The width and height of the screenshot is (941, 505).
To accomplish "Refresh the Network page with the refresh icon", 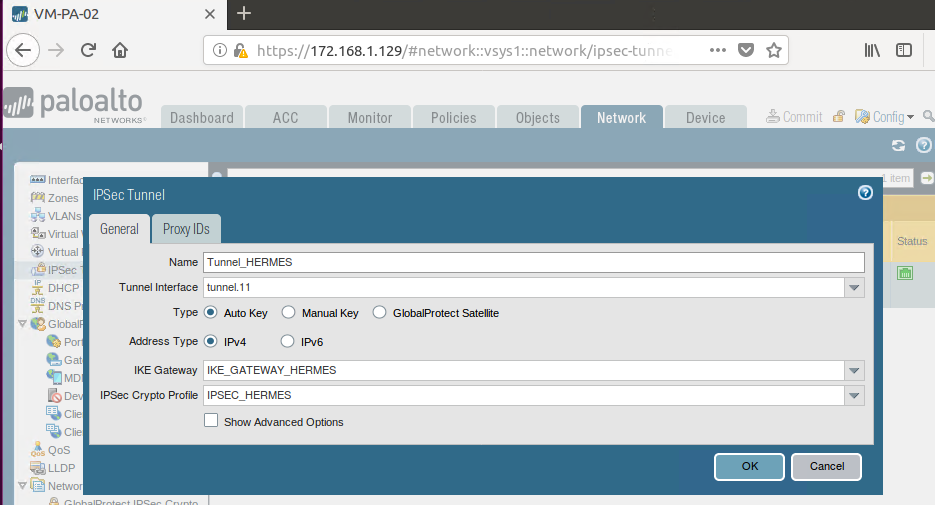I will [x=898, y=145].
